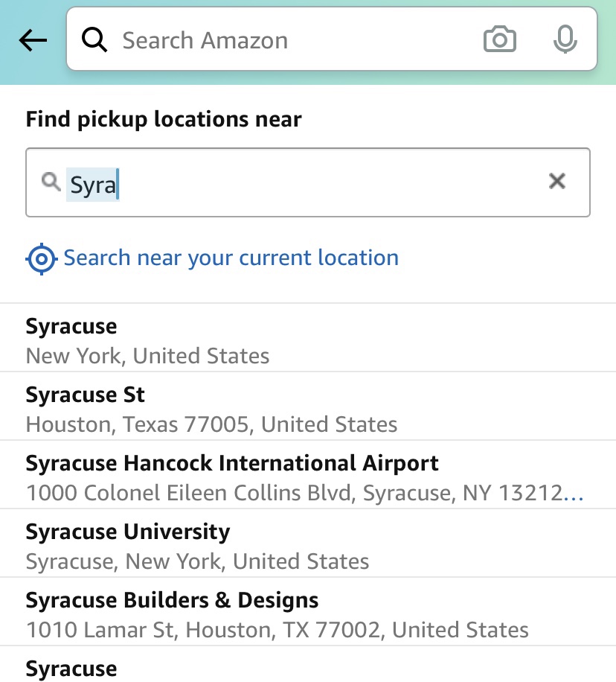Activate the microphone voice search icon
616x682 pixels.
tap(565, 39)
